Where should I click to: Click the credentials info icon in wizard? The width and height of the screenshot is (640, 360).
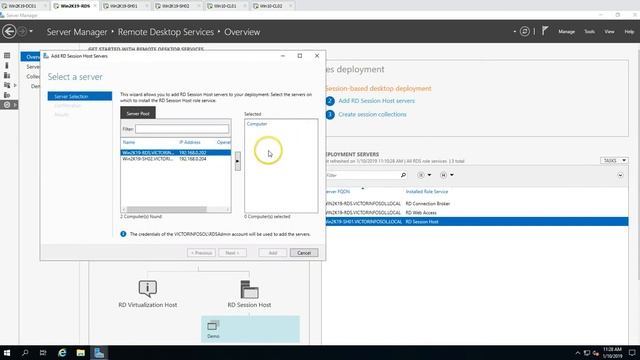tap(123, 234)
